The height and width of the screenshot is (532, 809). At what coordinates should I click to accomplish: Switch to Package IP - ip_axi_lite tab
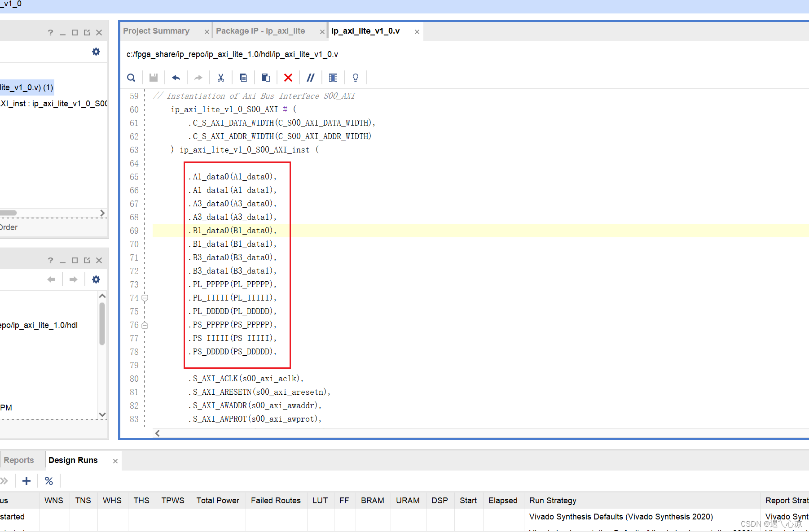point(260,31)
